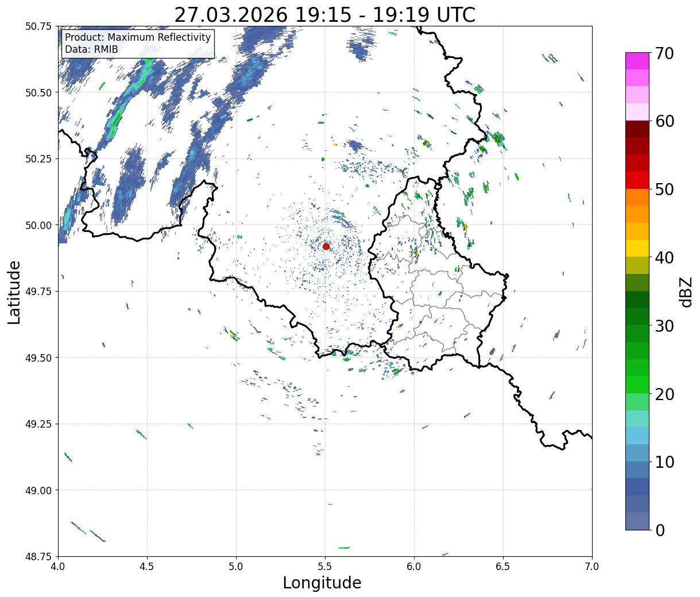Click the latitude tick label 48.75
The image size is (700, 597).
(38, 556)
